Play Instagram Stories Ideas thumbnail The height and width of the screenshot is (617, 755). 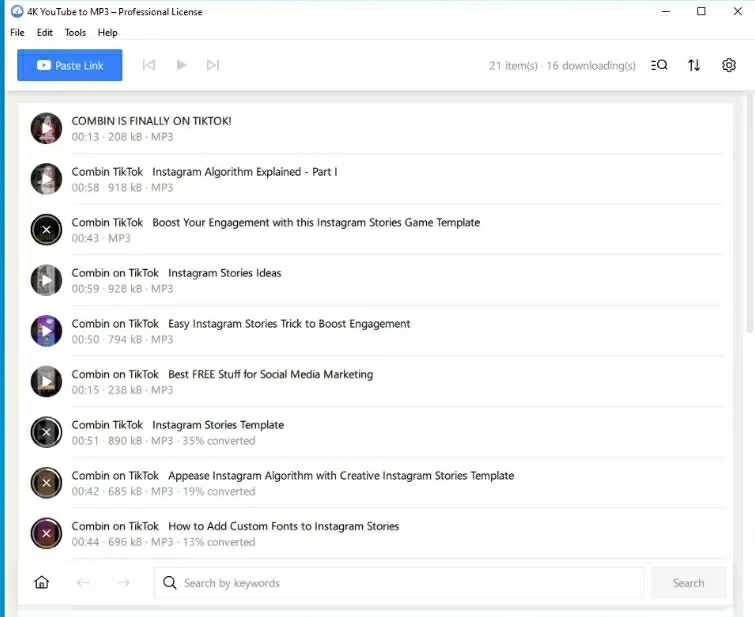[46, 280]
